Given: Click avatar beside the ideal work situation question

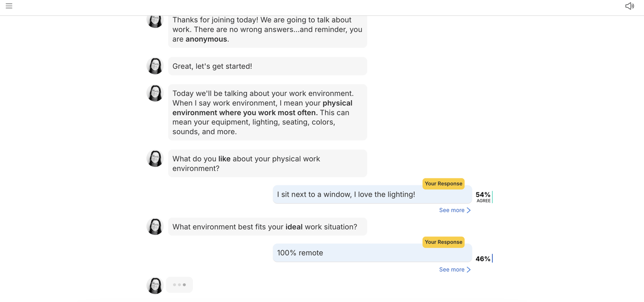Looking at the screenshot, I should pos(155,227).
